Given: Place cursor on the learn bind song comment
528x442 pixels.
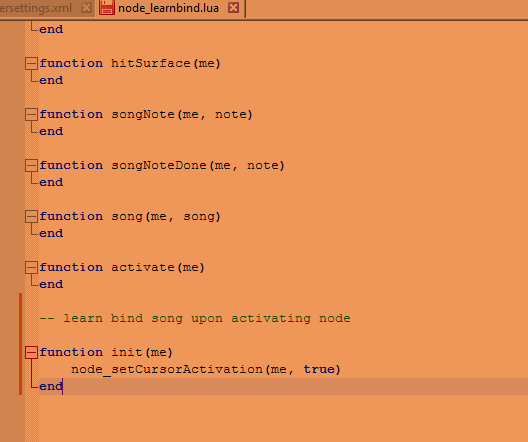Looking at the screenshot, I should coord(195,318).
